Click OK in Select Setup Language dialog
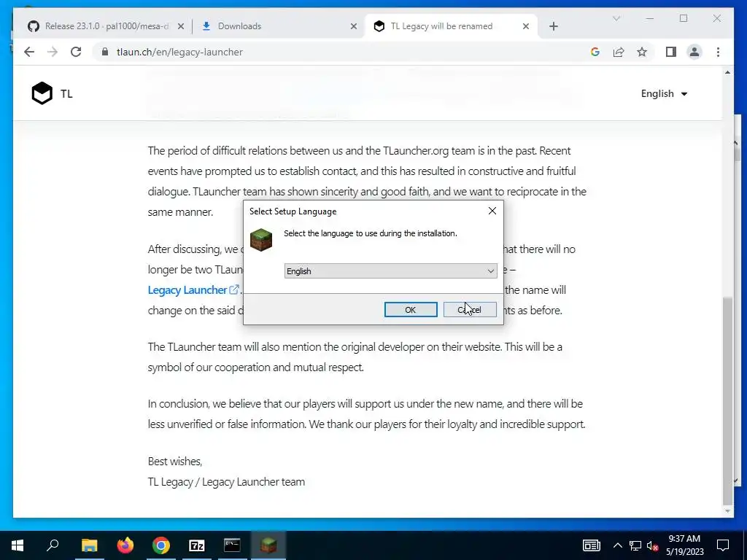The height and width of the screenshot is (560, 747). pos(411,309)
